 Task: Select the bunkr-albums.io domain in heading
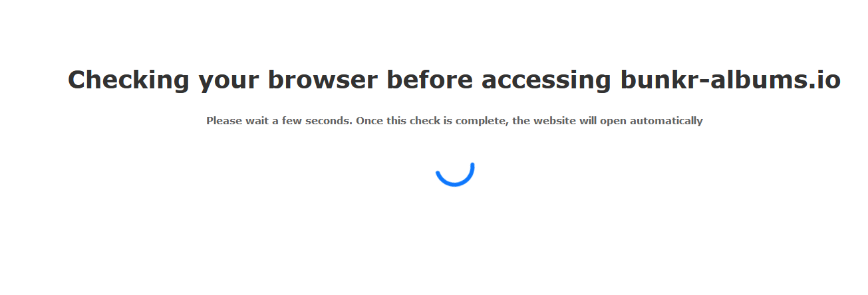[x=730, y=80]
